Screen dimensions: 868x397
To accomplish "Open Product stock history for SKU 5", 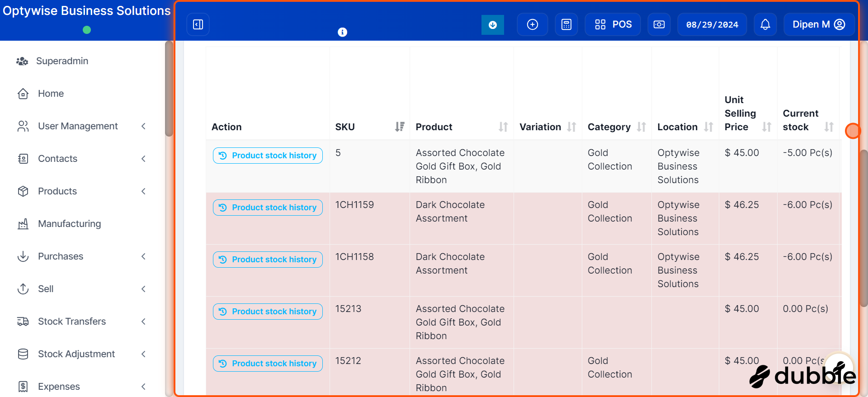I will (268, 156).
